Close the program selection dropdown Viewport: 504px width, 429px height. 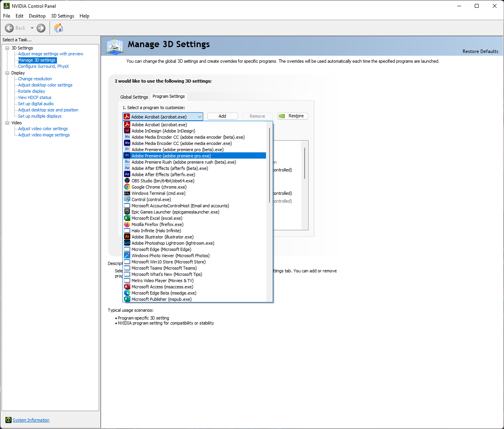[x=199, y=117]
